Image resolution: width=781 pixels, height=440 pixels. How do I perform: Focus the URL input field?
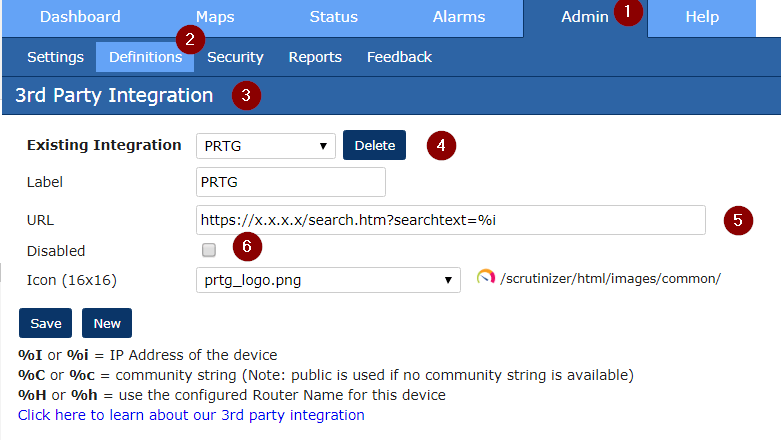point(451,220)
